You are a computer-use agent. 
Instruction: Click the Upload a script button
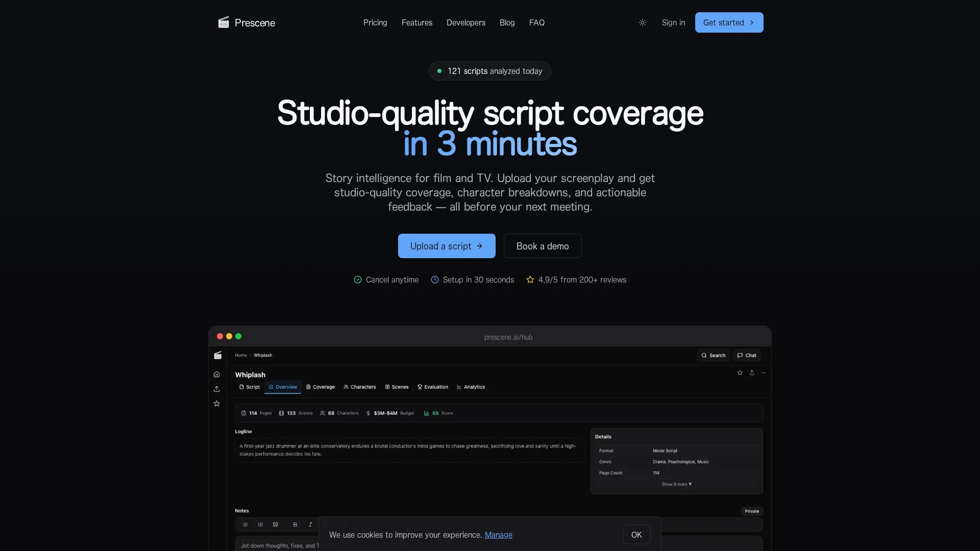coord(447,246)
